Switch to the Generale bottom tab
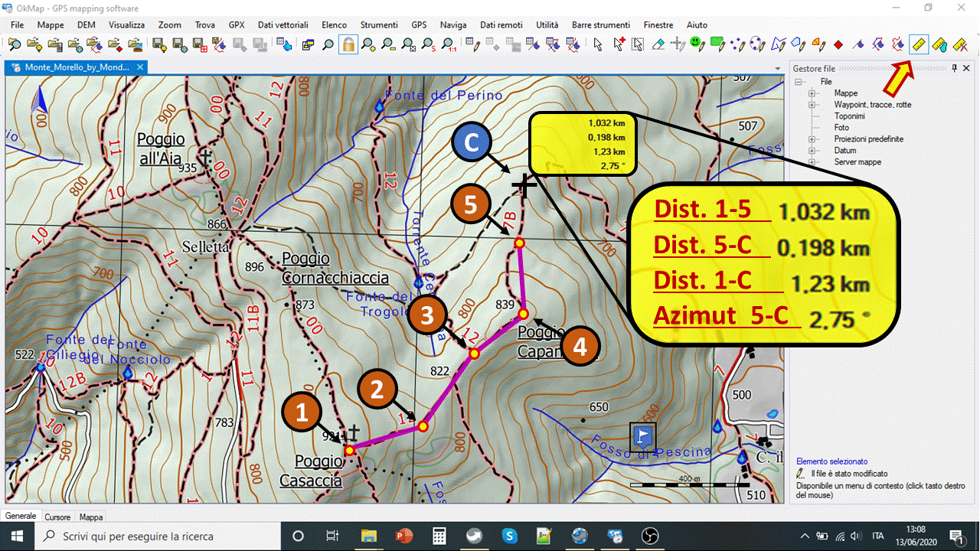 coord(21,517)
